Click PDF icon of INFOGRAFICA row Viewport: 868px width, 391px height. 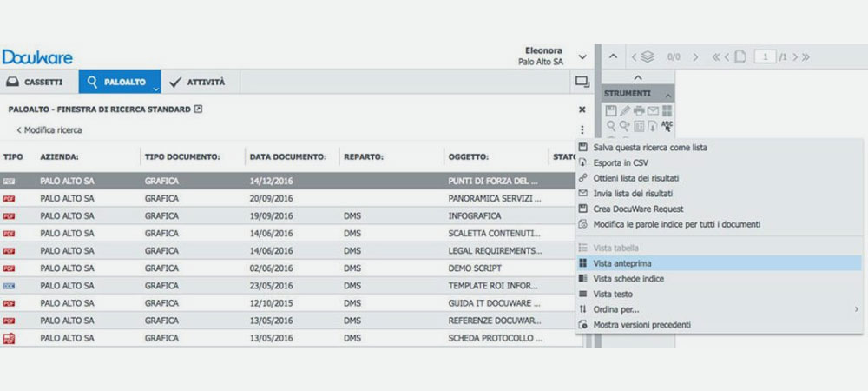click(x=9, y=216)
